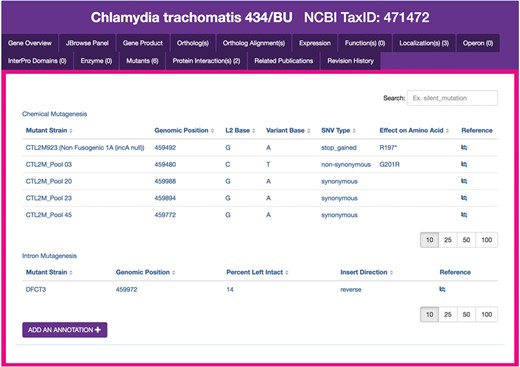Open reference icon for DFCT3 row
The width and height of the screenshot is (520, 367).
coord(442,289)
